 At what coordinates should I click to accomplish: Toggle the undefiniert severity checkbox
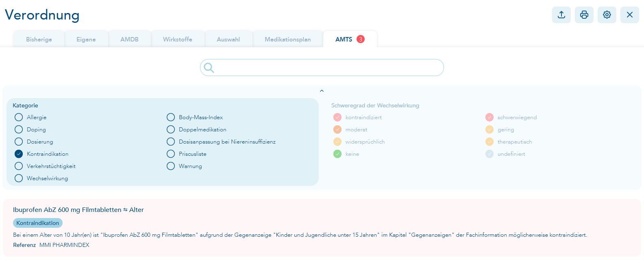490,154
